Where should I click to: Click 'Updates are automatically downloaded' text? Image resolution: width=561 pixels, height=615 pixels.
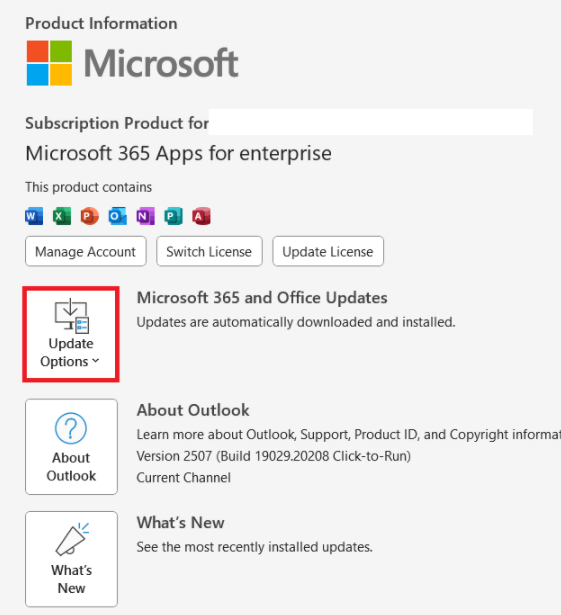pos(296,322)
